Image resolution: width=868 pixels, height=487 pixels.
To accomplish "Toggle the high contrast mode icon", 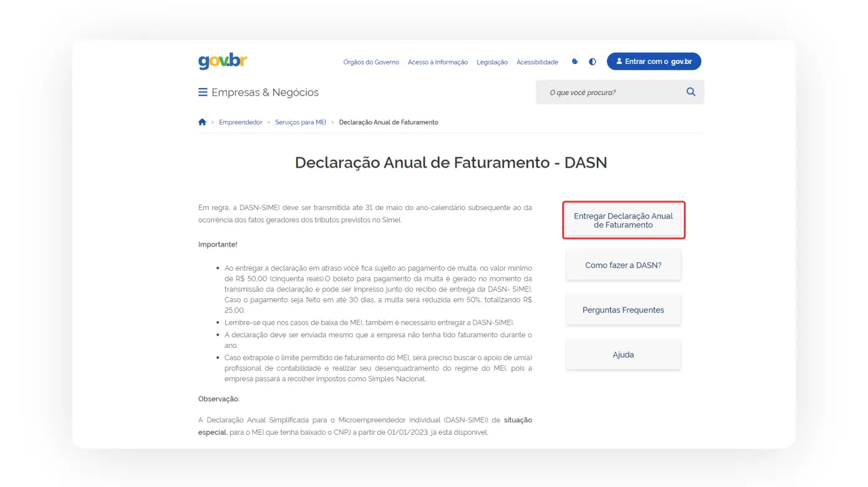I will tap(592, 61).
